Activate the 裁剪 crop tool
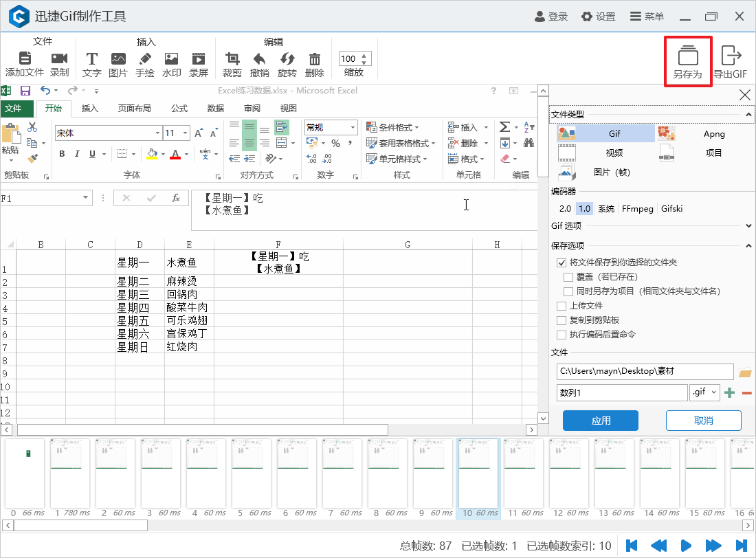Image resolution: width=756 pixels, height=558 pixels. click(234, 60)
